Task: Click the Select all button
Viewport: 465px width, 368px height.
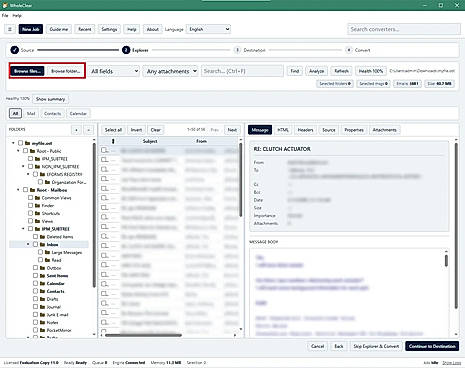Action: pyautogui.click(x=113, y=130)
